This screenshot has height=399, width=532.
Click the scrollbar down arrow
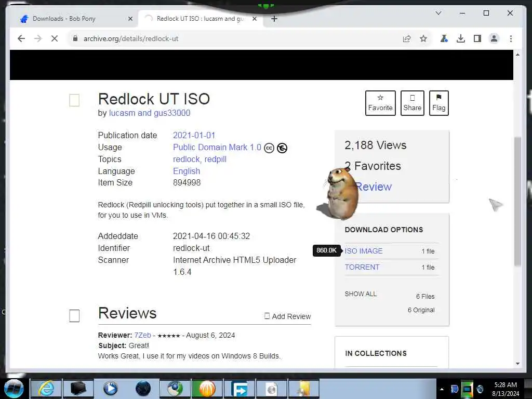tap(517, 363)
